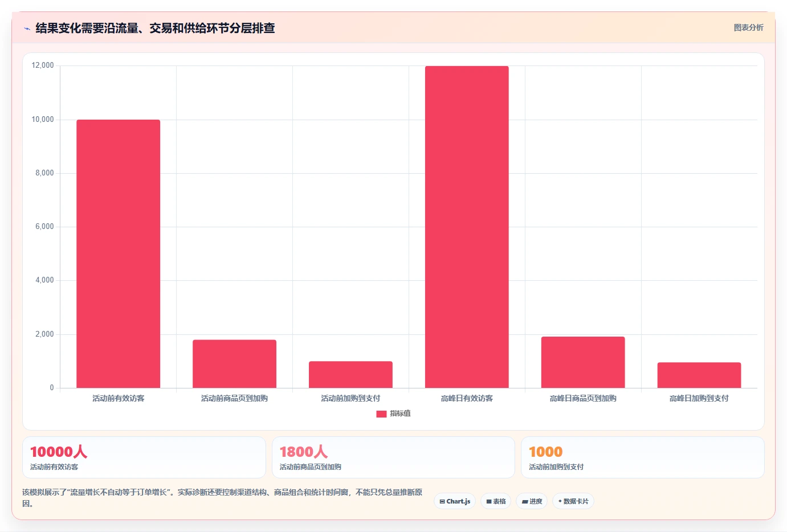Open the 1800人 data card
The image size is (787, 532).
click(x=393, y=457)
